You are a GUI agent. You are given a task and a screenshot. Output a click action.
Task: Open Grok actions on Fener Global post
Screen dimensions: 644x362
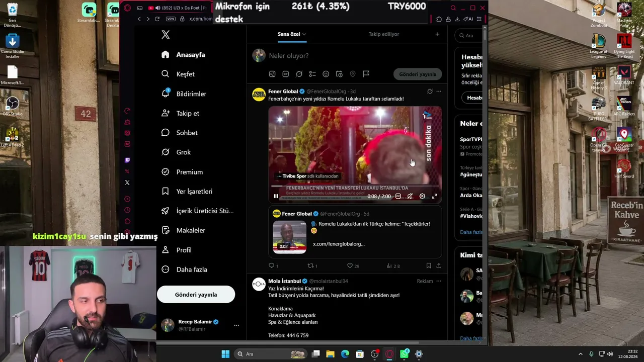point(430,92)
